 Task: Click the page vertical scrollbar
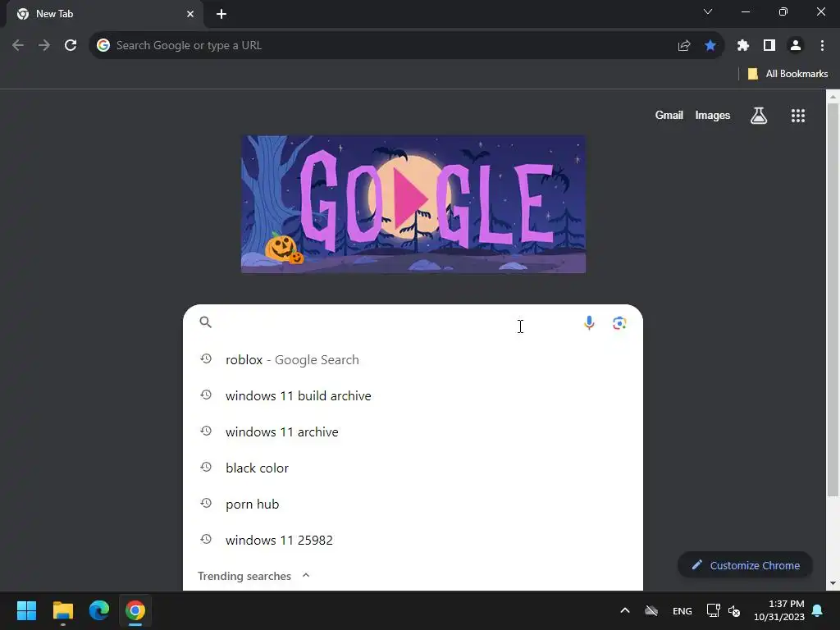(833, 300)
